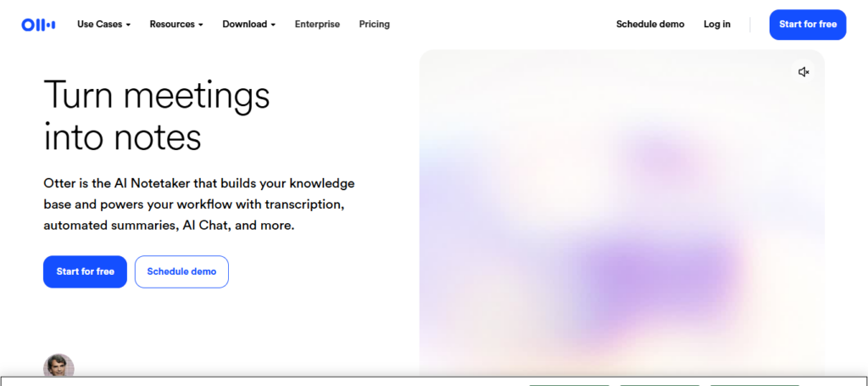Viewport: 868px width, 386px height.
Task: Expand the Download dropdown menu
Action: 248,25
